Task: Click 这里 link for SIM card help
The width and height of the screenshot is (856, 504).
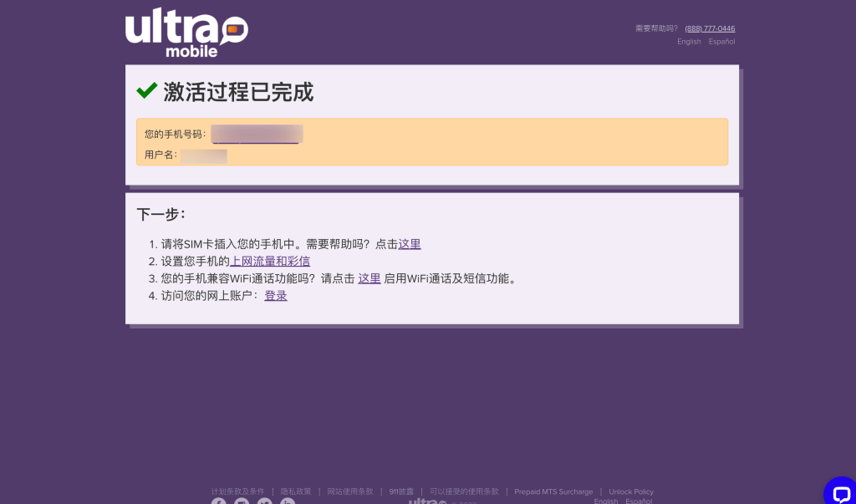Action: 410,244
